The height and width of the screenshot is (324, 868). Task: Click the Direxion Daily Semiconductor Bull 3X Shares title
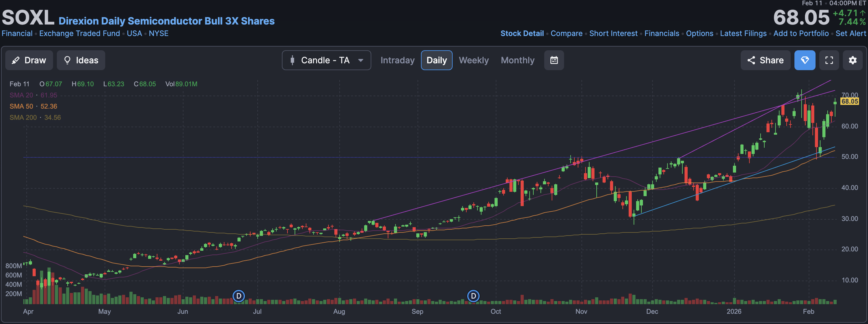pyautogui.click(x=166, y=21)
